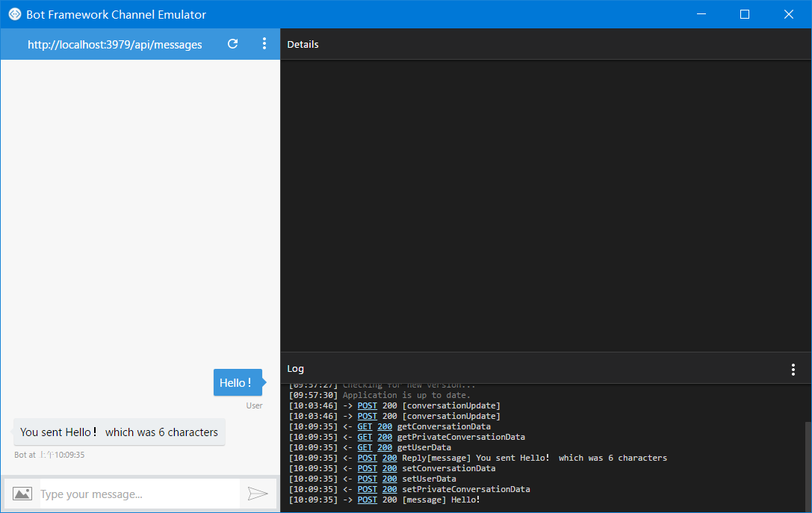
Task: Click the localhost:3979 endpoint address bar
Action: (x=115, y=45)
